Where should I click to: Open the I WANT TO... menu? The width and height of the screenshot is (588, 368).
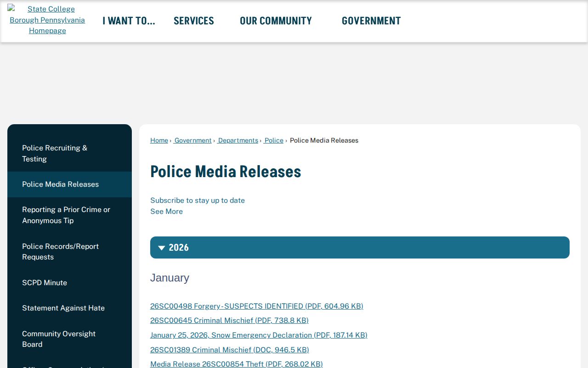coord(129,21)
